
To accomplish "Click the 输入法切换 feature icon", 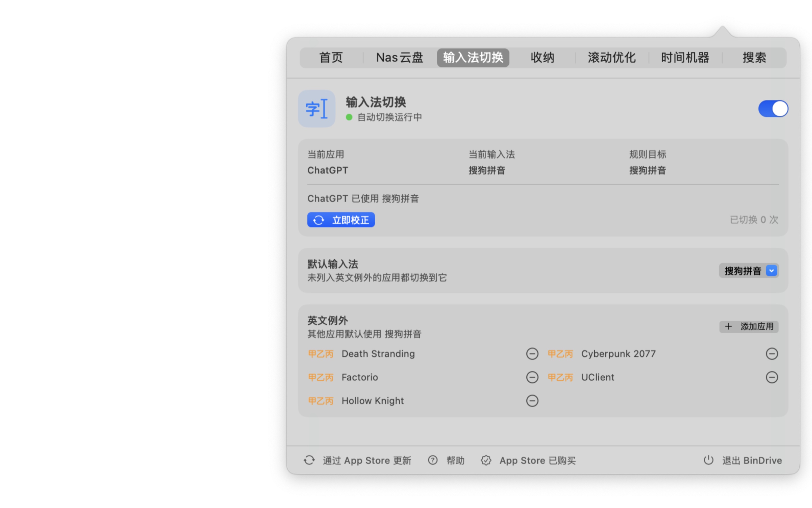I will pyautogui.click(x=316, y=109).
